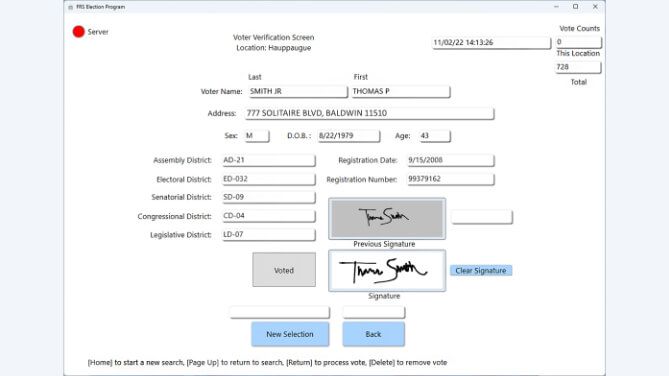Click the FRS Election Program title bar icon
The width and height of the screenshot is (669, 376).
[x=70, y=7]
